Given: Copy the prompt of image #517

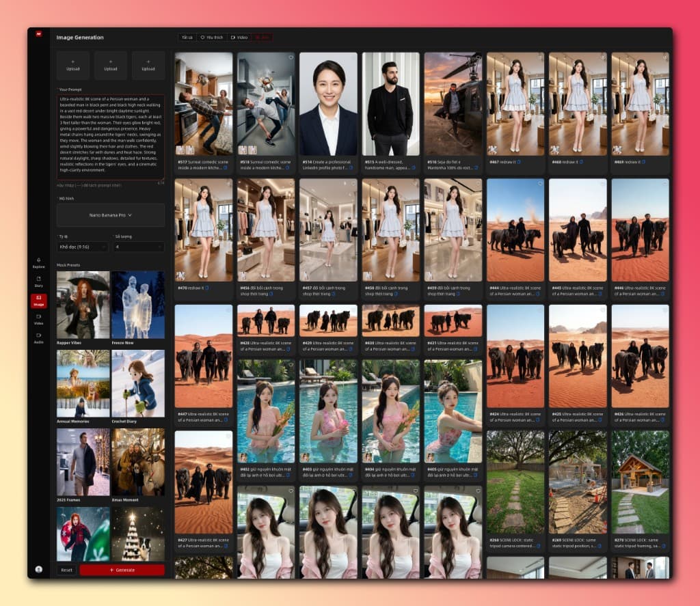Looking at the screenshot, I should pyautogui.click(x=225, y=167).
